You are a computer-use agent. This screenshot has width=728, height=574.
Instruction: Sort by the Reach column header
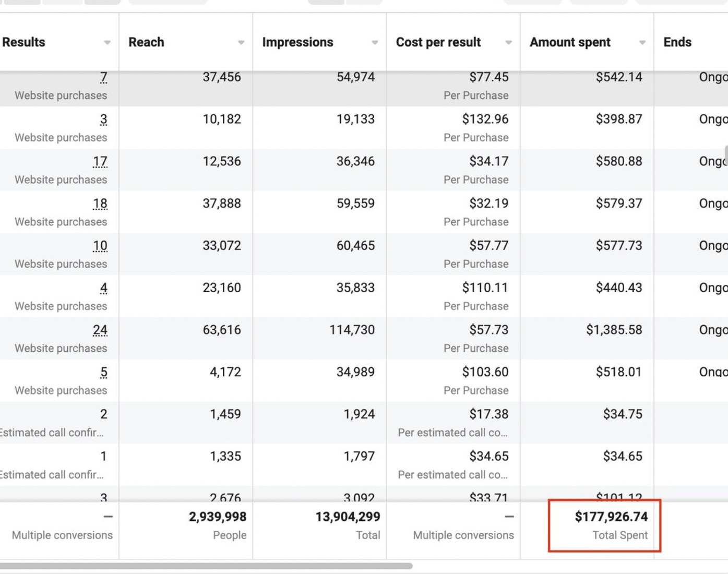[x=146, y=42]
